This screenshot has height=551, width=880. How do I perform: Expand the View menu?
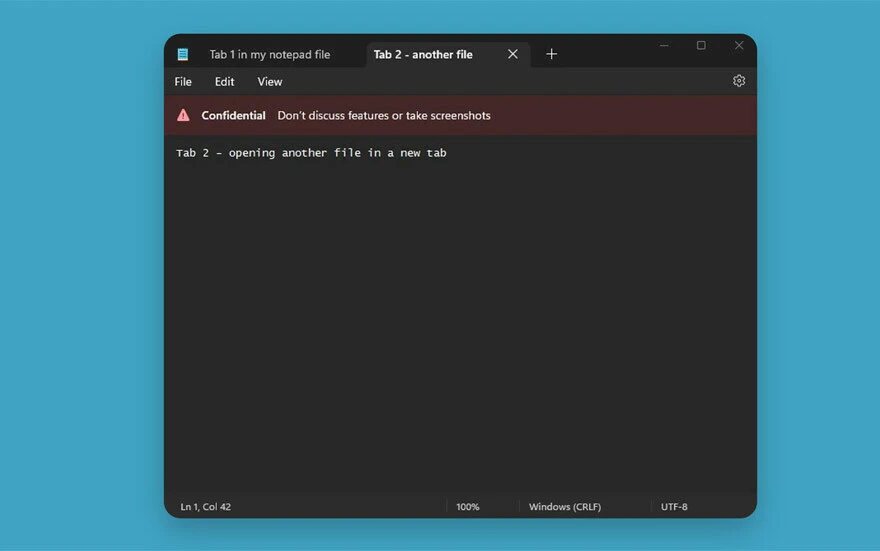click(x=270, y=82)
